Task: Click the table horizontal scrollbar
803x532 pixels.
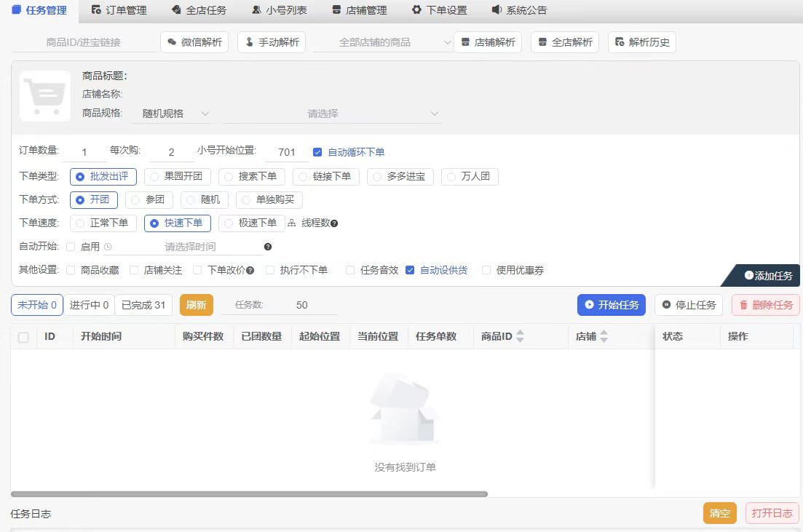Action: 249,494
